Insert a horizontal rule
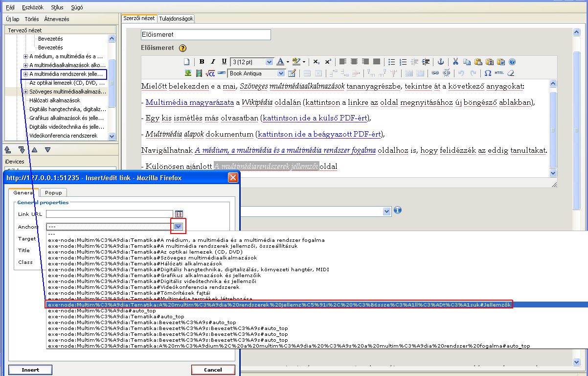This screenshot has width=588, height=376. click(222, 73)
